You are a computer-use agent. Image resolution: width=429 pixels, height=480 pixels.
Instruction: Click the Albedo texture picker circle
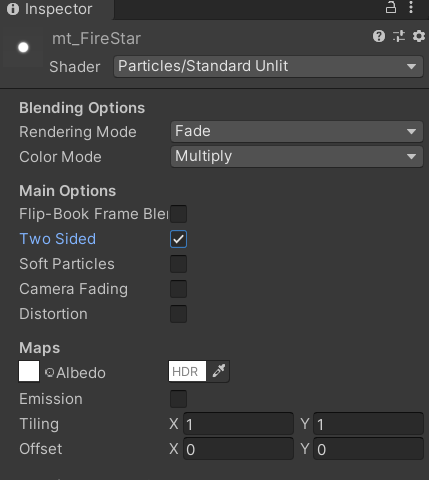49,372
